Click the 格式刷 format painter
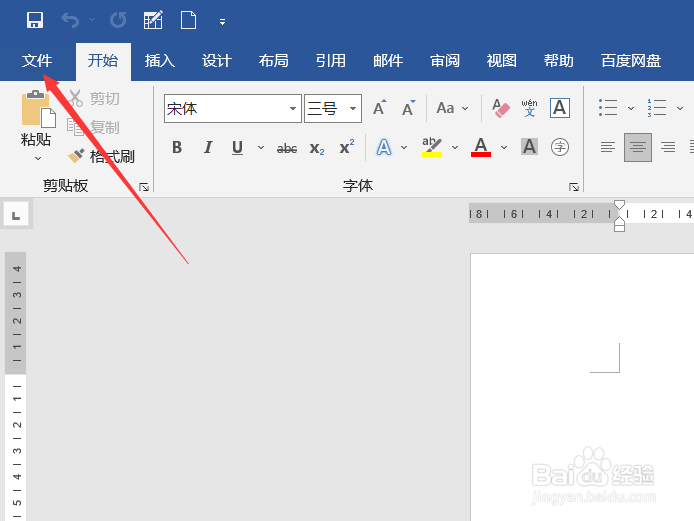 [x=101, y=156]
